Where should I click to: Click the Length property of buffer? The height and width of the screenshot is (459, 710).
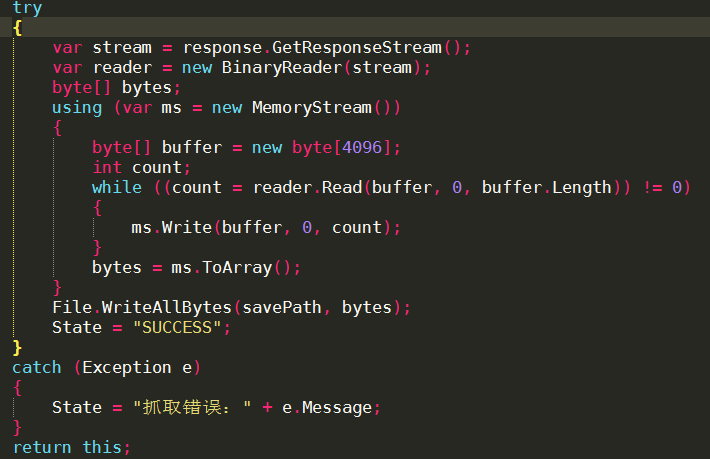(580, 187)
